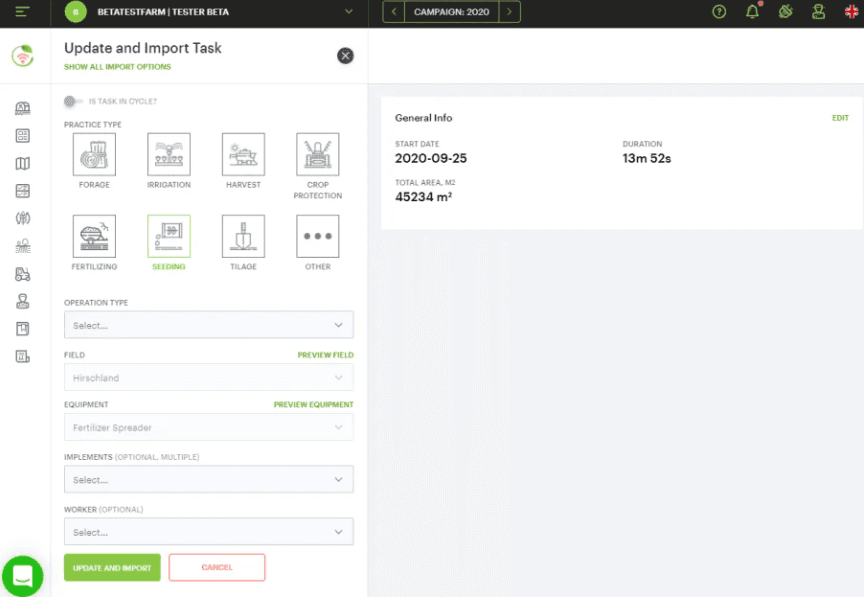The width and height of the screenshot is (864, 597).
Task: Click Preview Field link
Action: (326, 355)
